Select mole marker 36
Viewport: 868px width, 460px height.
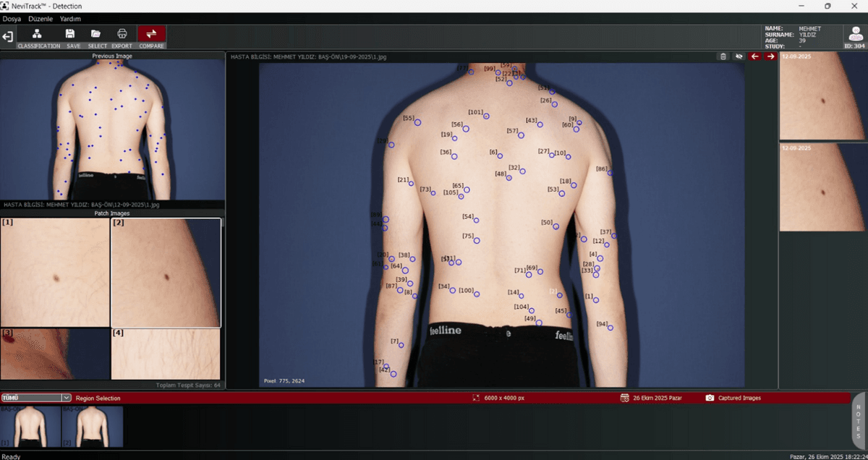coord(454,156)
